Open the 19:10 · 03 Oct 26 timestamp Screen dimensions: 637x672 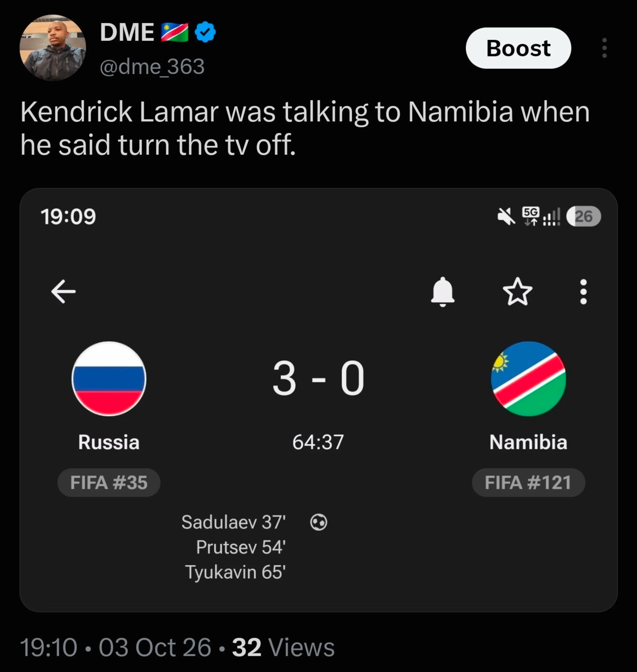coord(116,648)
